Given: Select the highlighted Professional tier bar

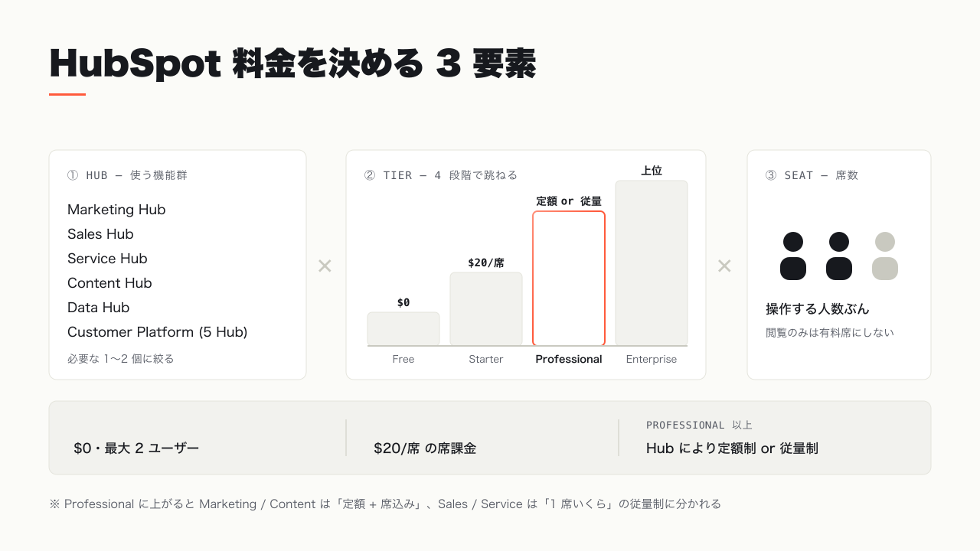Looking at the screenshot, I should pos(569,279).
